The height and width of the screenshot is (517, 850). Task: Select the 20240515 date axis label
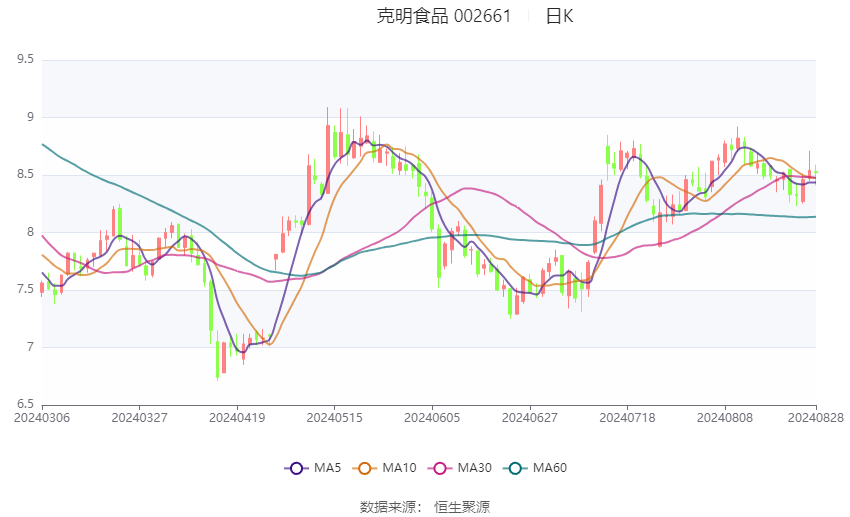(x=334, y=418)
